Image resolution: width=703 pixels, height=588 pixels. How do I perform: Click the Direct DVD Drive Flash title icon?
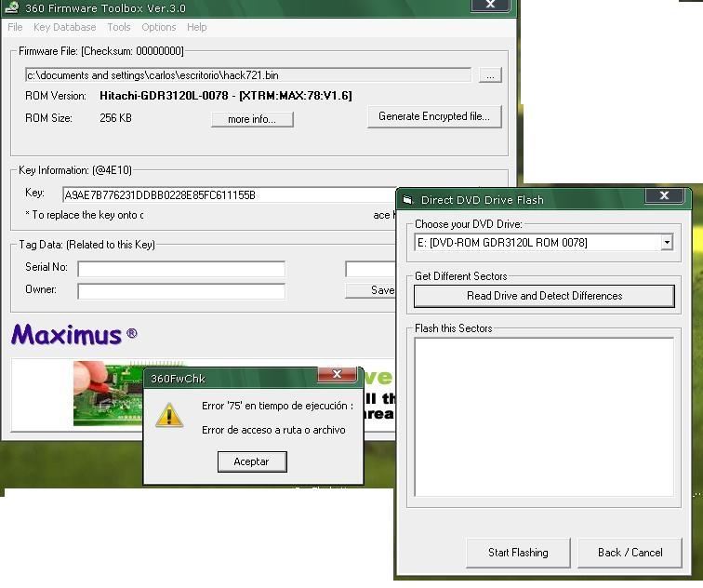407,200
